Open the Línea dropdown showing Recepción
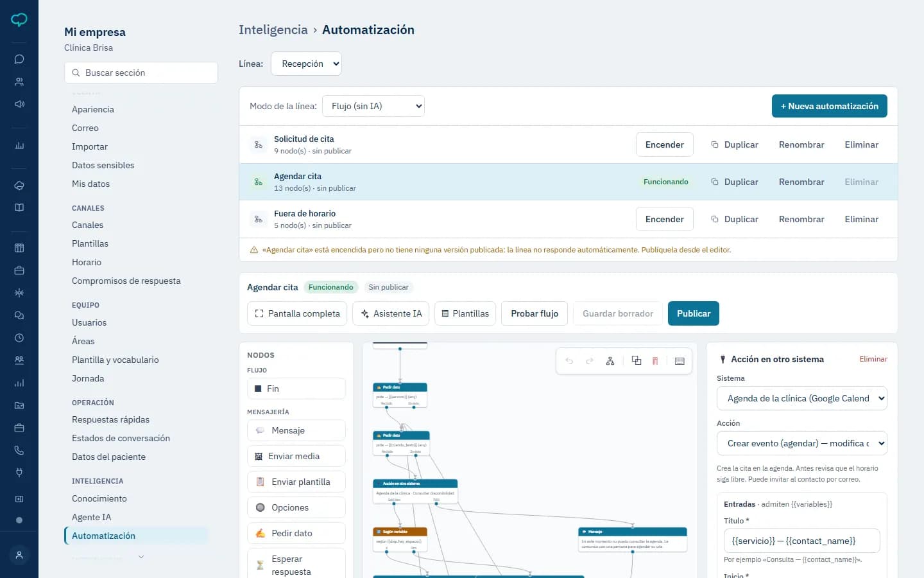 point(307,64)
